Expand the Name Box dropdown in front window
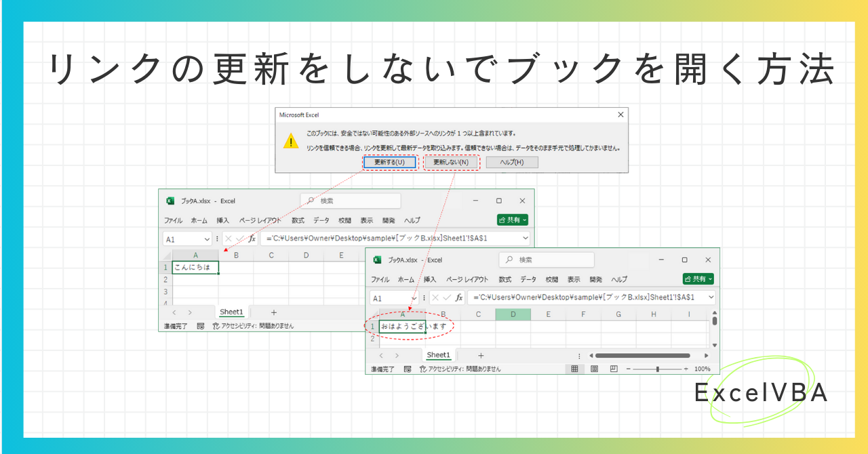The width and height of the screenshot is (868, 454). (414, 298)
